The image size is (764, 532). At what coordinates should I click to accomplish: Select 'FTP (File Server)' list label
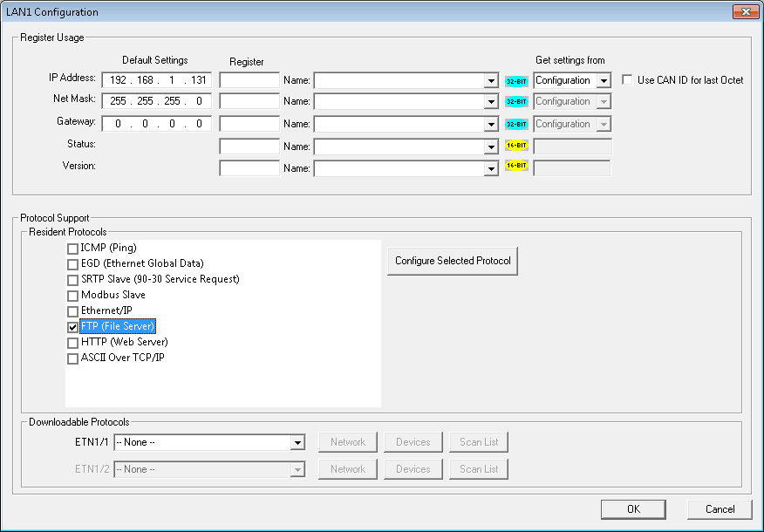point(118,326)
